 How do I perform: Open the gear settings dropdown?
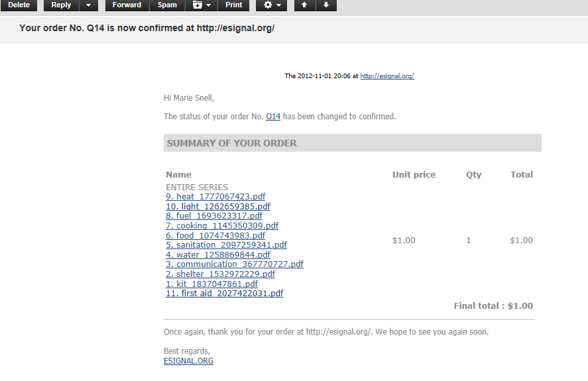pos(272,5)
